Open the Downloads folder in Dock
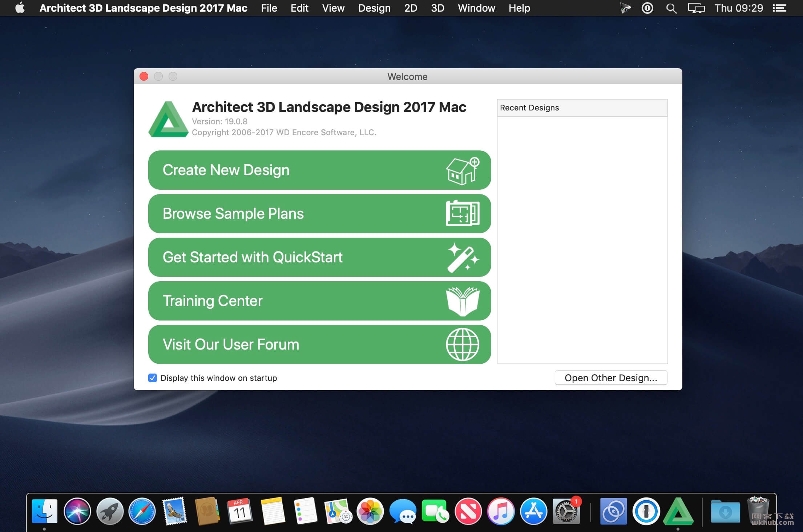Viewport: 803px width, 532px height. (x=725, y=511)
